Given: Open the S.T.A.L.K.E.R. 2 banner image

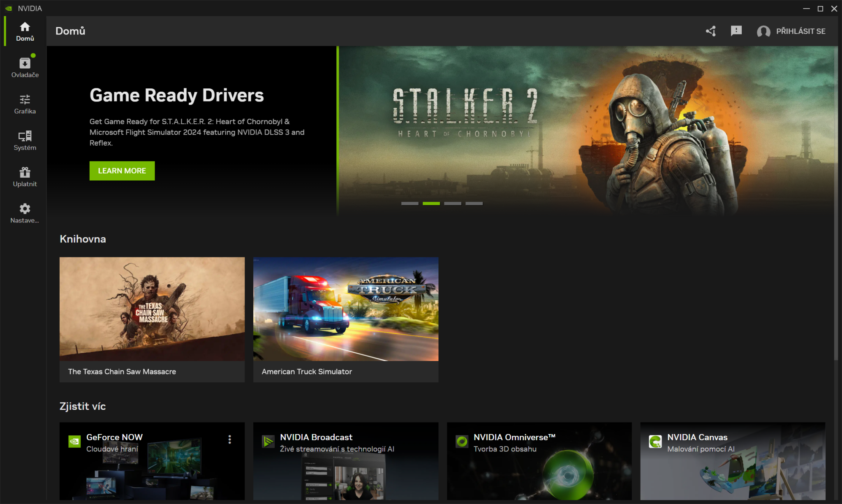Looking at the screenshot, I should point(588,131).
